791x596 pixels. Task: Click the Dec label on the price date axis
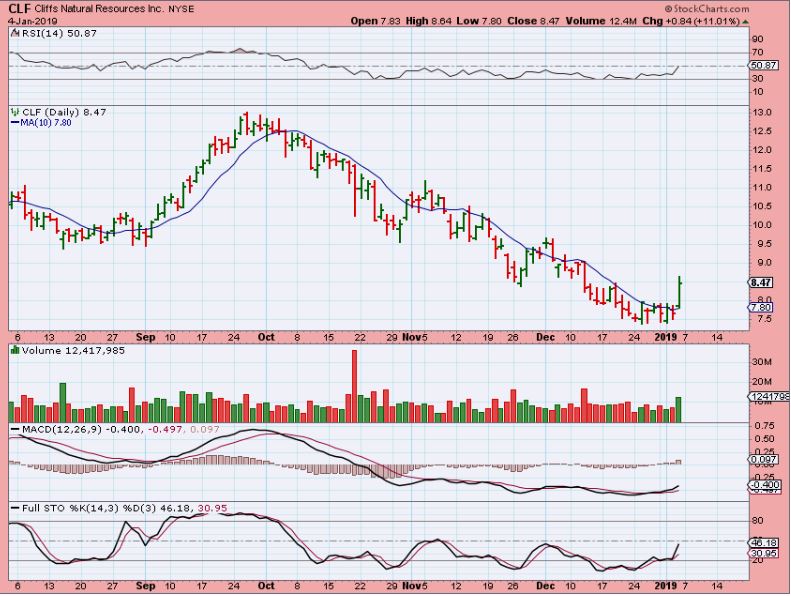click(x=545, y=337)
